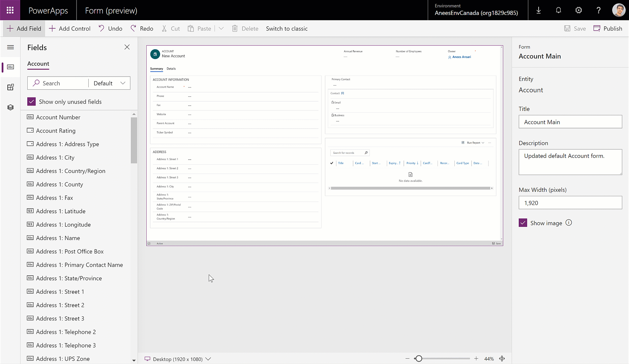Select the Summary tab on the form
The width and height of the screenshot is (629, 364).
pyautogui.click(x=156, y=69)
